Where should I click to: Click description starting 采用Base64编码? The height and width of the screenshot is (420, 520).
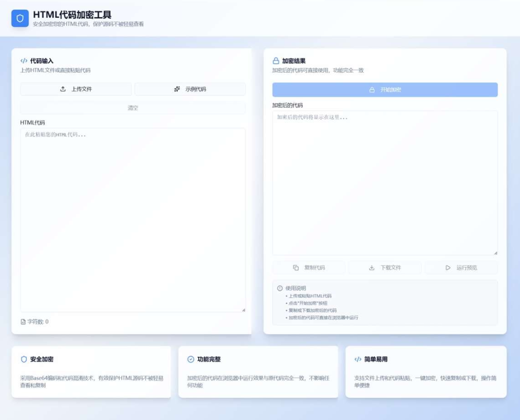92,381
